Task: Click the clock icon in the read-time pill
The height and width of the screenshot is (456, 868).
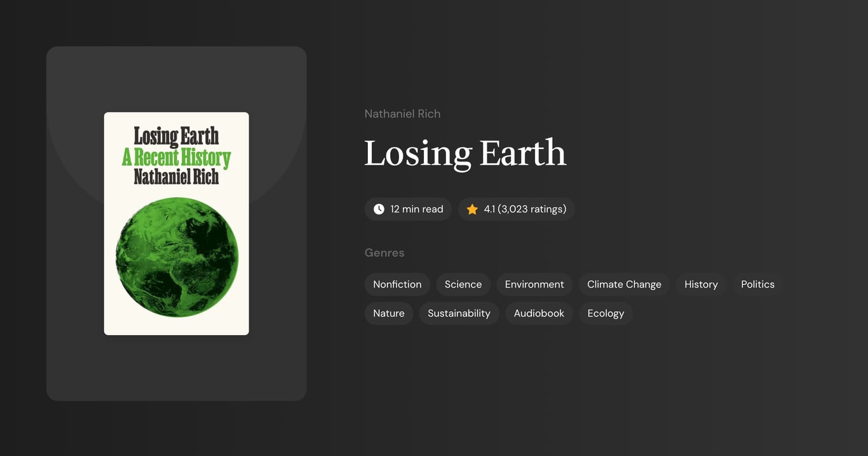Action: click(x=379, y=209)
